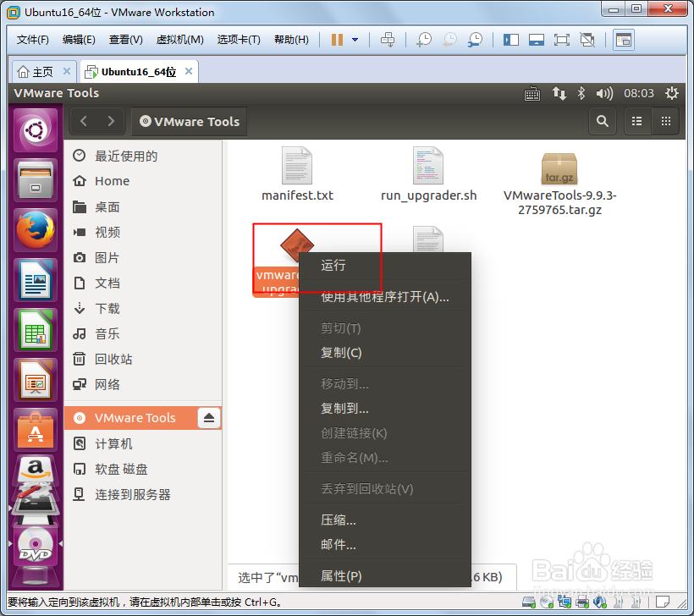The width and height of the screenshot is (694, 616).
Task: Select the VMwareTools-9.9.3 tar.gz archive
Action: [559, 184]
